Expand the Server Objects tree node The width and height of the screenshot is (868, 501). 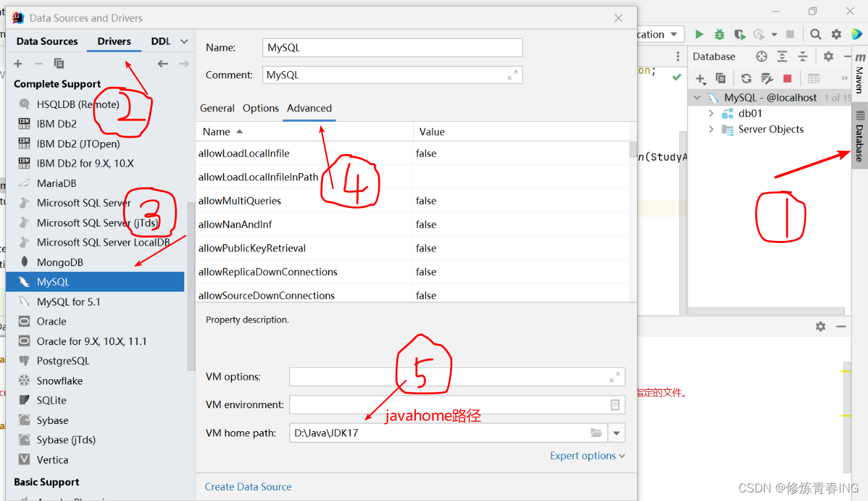pyautogui.click(x=713, y=129)
